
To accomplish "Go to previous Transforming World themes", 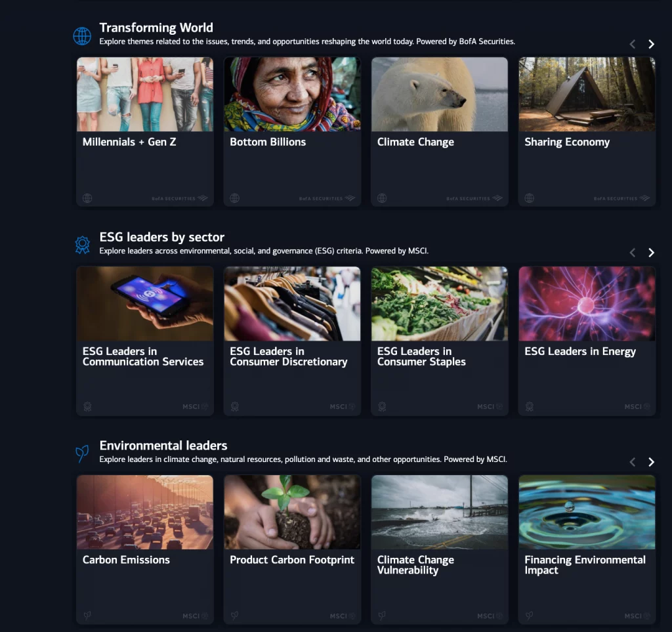I will coord(633,44).
